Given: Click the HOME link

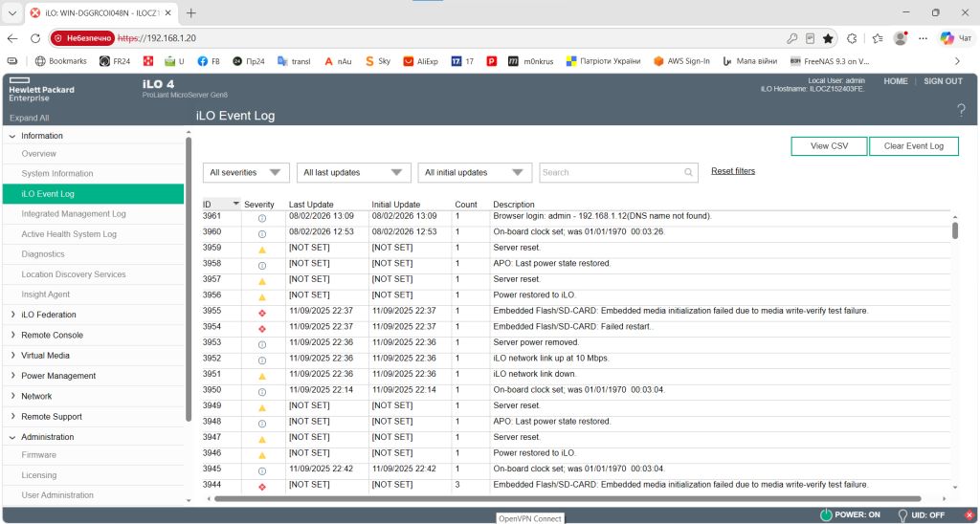Looking at the screenshot, I should point(896,81).
